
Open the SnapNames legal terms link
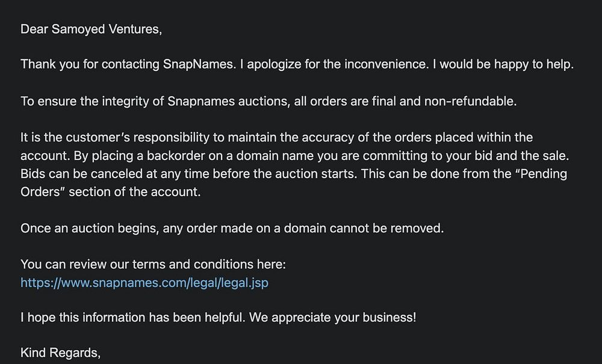pos(144,282)
